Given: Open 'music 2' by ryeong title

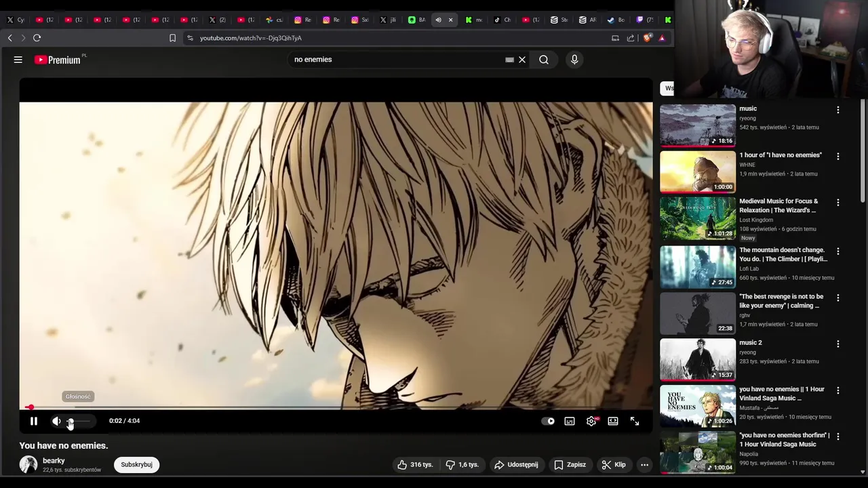Looking at the screenshot, I should click(x=751, y=342).
